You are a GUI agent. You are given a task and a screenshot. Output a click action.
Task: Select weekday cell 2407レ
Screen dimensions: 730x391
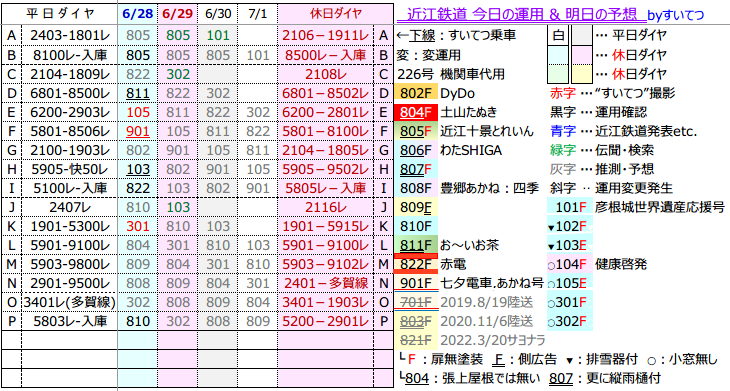(x=69, y=207)
